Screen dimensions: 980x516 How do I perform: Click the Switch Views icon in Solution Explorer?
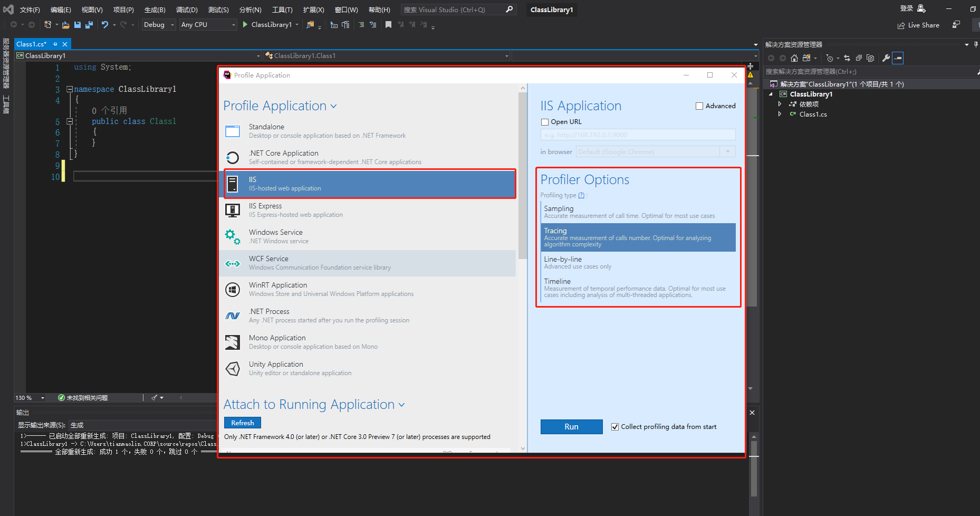pos(806,58)
